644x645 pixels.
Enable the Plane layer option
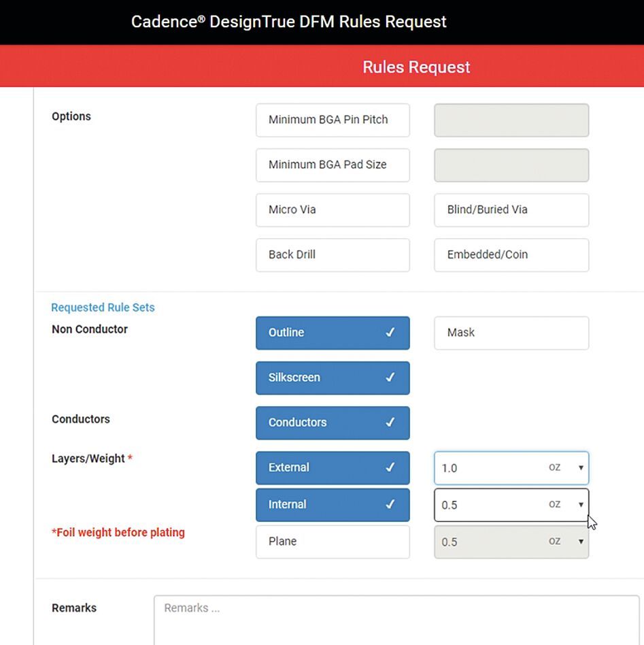tap(333, 542)
